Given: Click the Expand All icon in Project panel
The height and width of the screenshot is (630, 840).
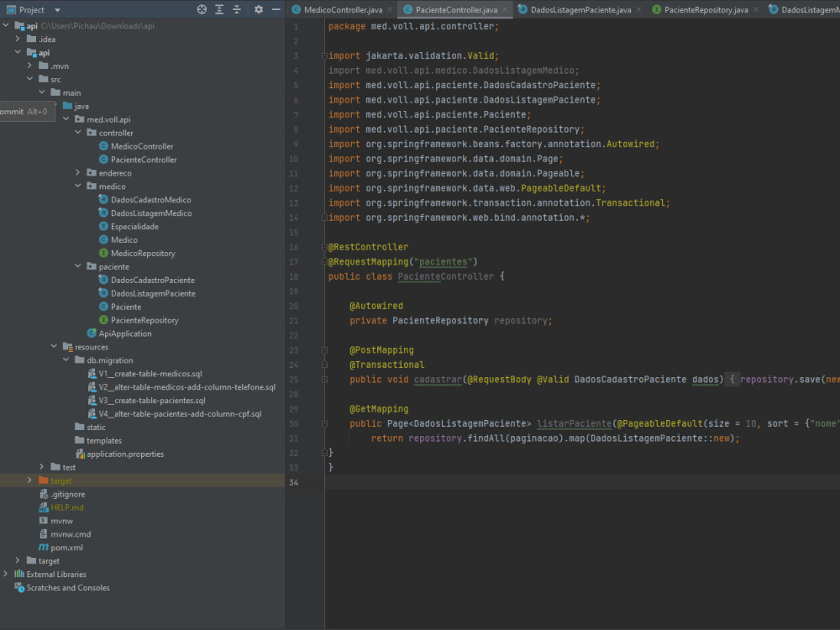Looking at the screenshot, I should click(x=219, y=9).
